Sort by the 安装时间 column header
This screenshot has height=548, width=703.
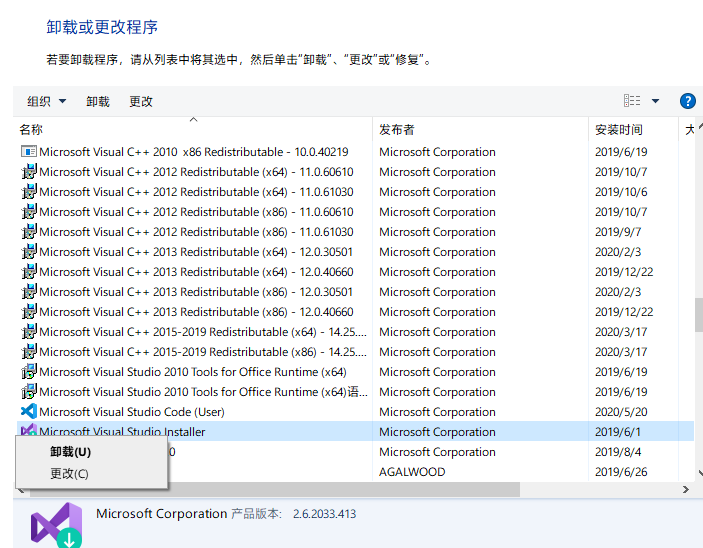(x=619, y=130)
